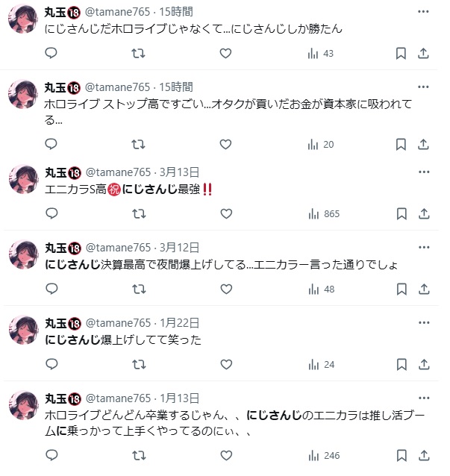Screen dimensions: 450x476
Task: Click the avatar on the first tweet
Action: coord(23,20)
